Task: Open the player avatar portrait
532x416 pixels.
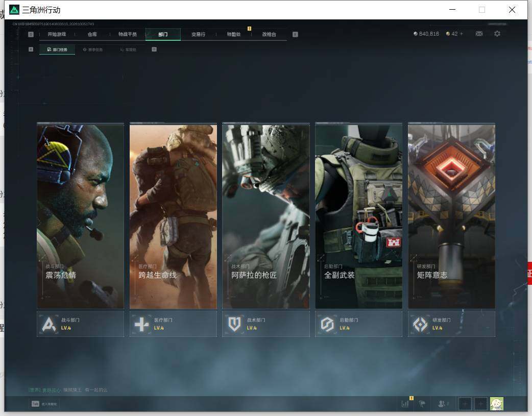Action: point(496,404)
